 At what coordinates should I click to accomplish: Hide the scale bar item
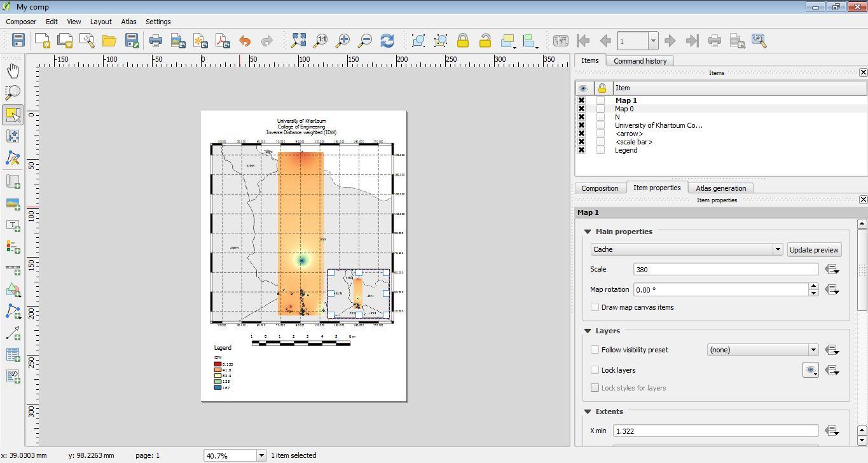point(581,142)
